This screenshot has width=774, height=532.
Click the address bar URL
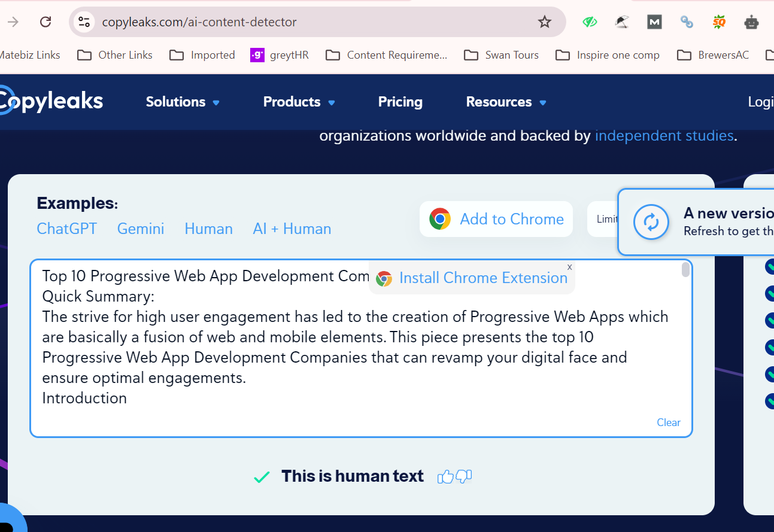click(199, 22)
